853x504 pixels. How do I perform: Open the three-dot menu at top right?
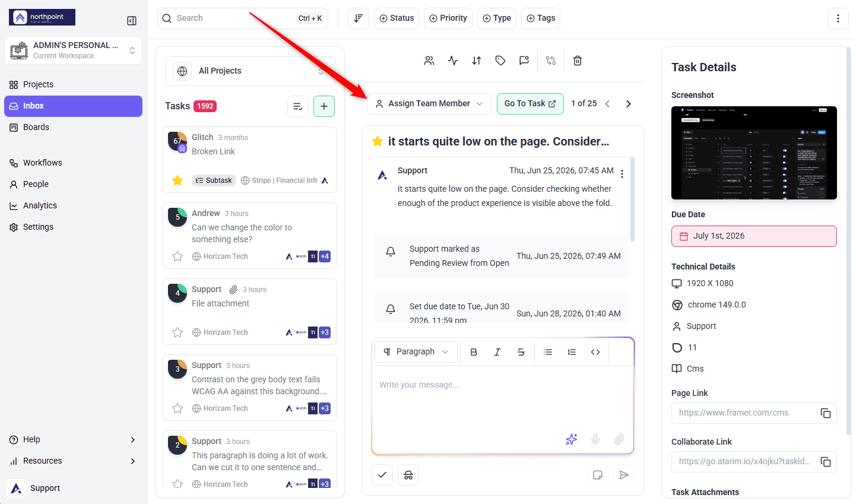(x=838, y=18)
